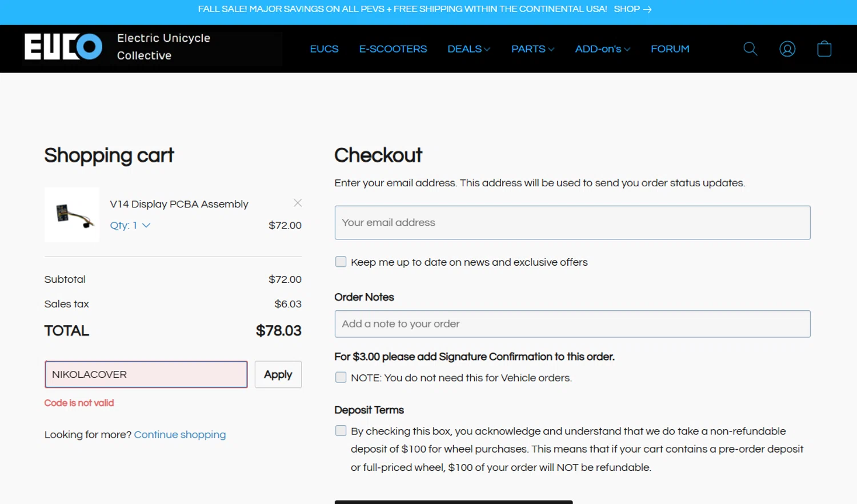Image resolution: width=857 pixels, height=504 pixels.
Task: Click the Electric Unicycle Collective text
Action: [163, 47]
